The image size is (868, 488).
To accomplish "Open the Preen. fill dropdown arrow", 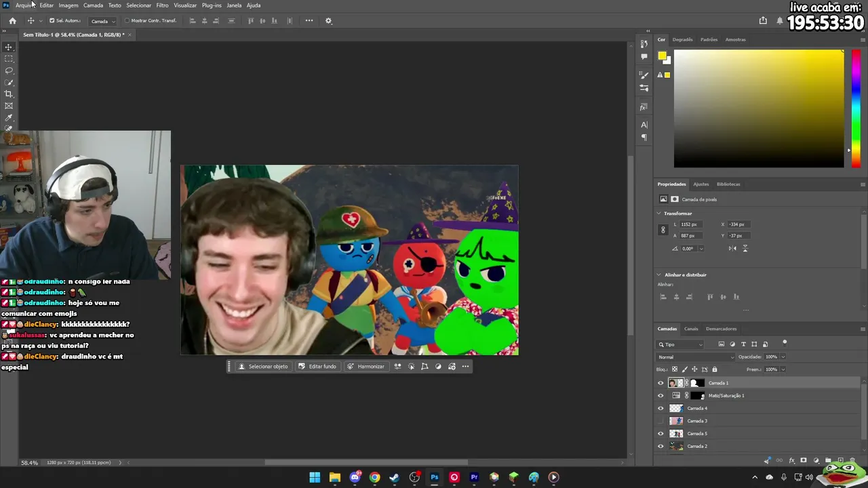I will coord(783,369).
